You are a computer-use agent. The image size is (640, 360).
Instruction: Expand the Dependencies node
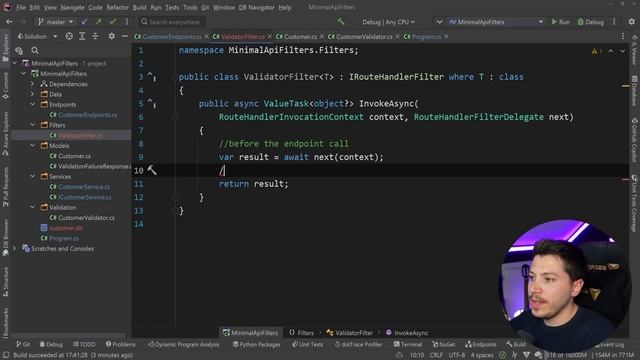pyautogui.click(x=33, y=84)
